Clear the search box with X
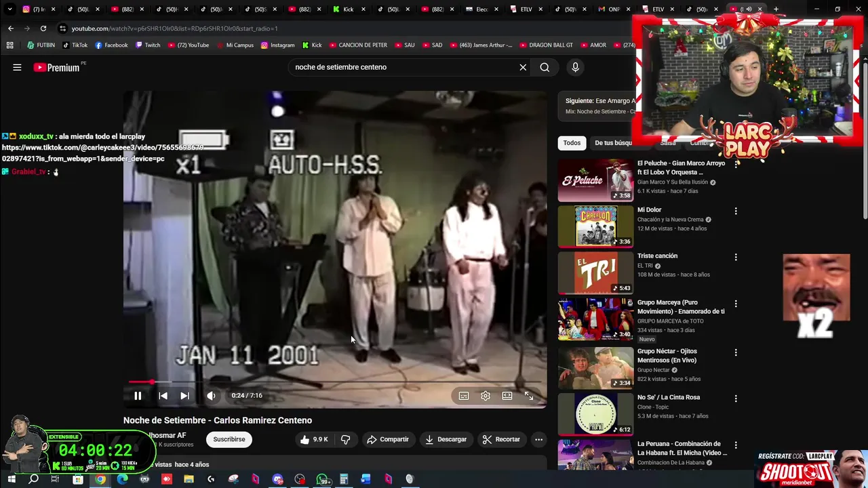The width and height of the screenshot is (868, 488). click(x=523, y=67)
